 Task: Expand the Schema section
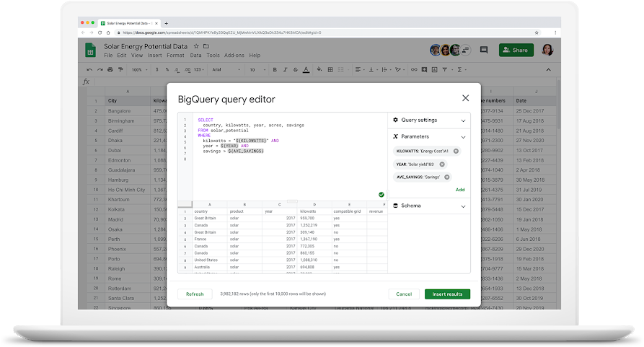tap(463, 206)
